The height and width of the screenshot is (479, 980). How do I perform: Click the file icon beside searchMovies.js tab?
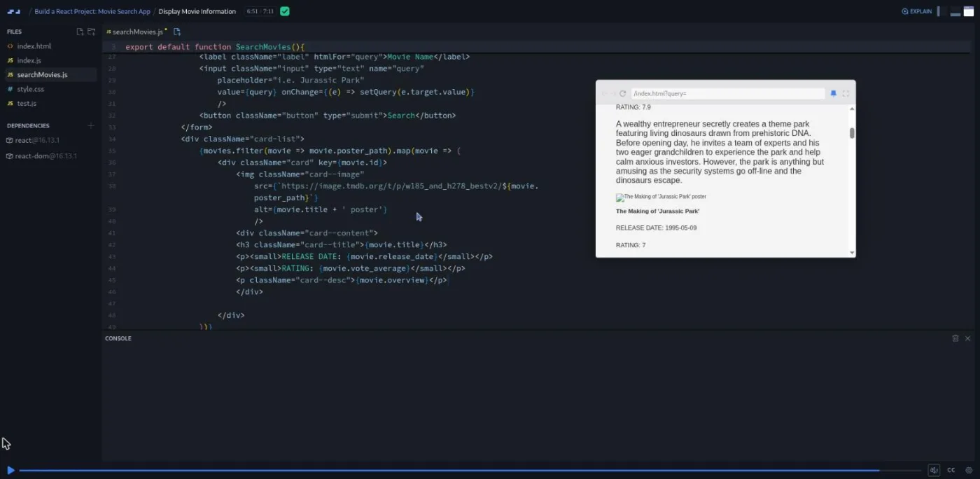[177, 32]
